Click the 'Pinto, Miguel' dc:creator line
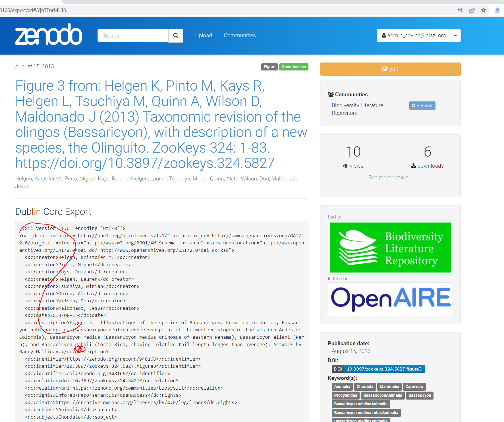 tap(78, 265)
